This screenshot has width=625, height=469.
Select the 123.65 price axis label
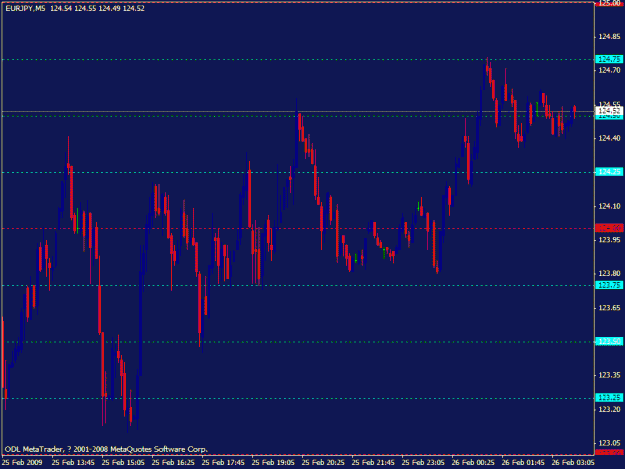[609, 308]
